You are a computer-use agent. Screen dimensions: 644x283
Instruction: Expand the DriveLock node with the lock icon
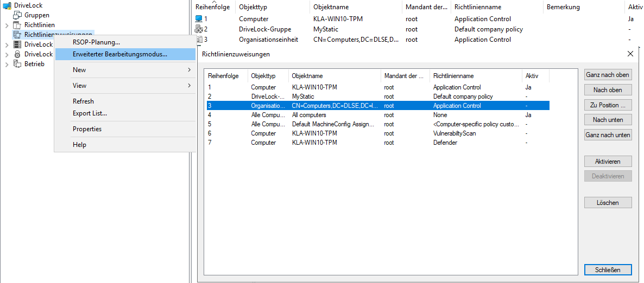(7, 54)
